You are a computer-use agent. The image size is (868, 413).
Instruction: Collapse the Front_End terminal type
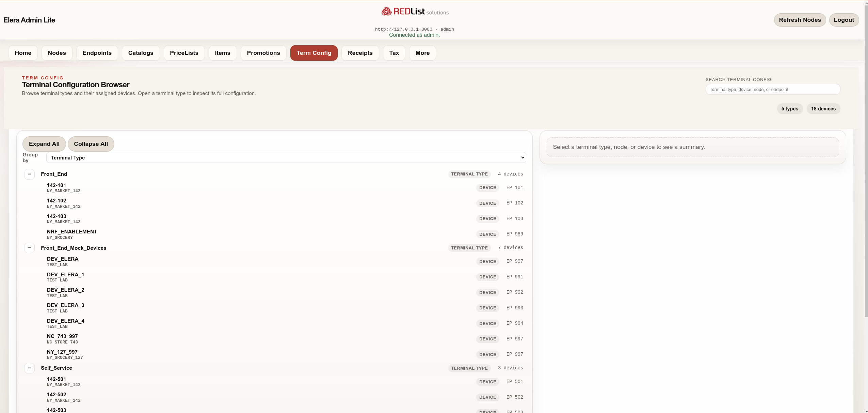(x=29, y=174)
